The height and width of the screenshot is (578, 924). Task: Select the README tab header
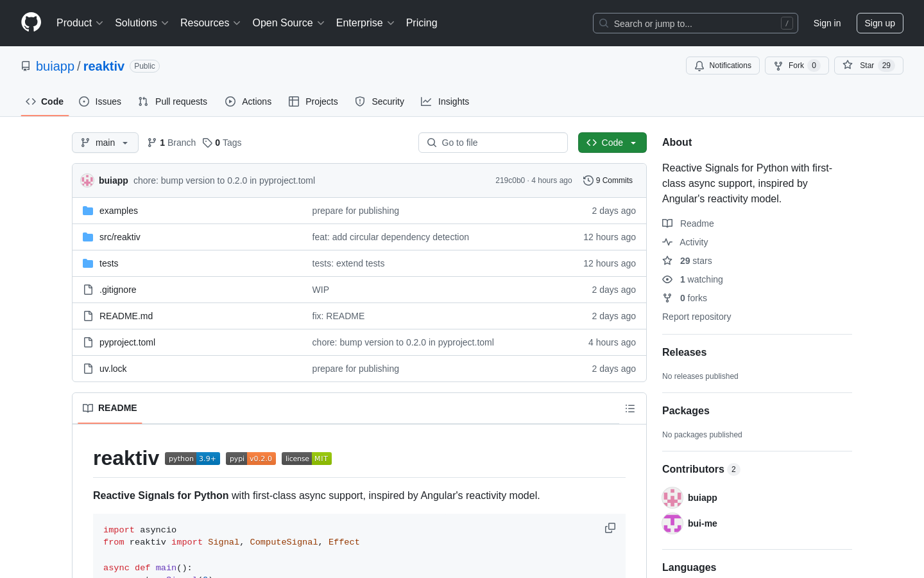pyautogui.click(x=110, y=408)
